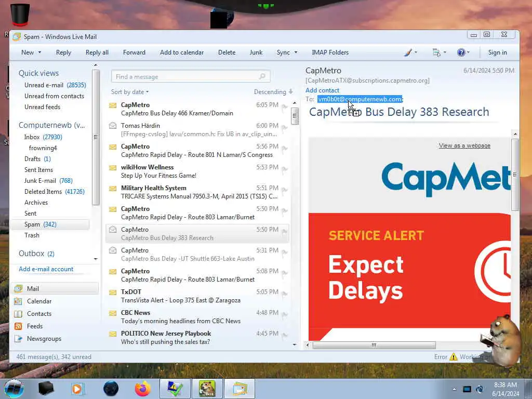Screen dimensions: 532x399
Task: Click Reply in the toolbar
Action: coord(63,52)
